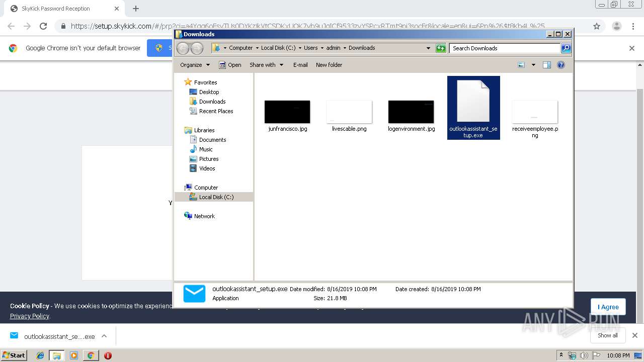Open Windows Media Player taskbar icon
644x362 pixels.
(x=74, y=355)
